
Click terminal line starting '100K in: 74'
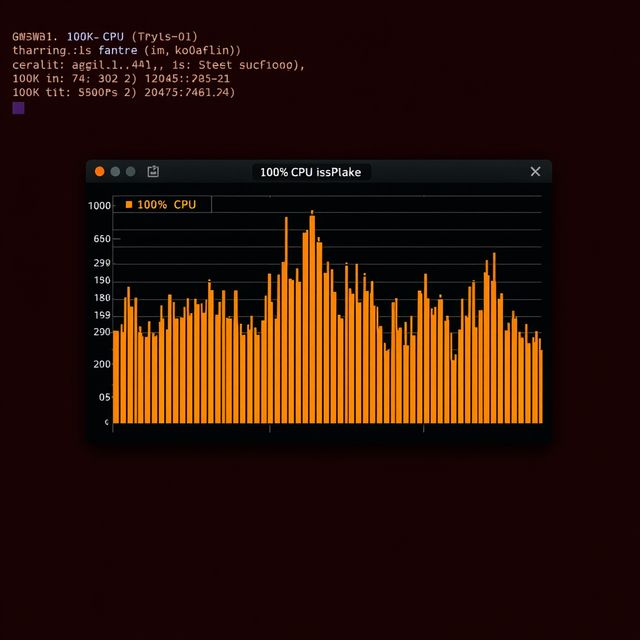point(121,78)
